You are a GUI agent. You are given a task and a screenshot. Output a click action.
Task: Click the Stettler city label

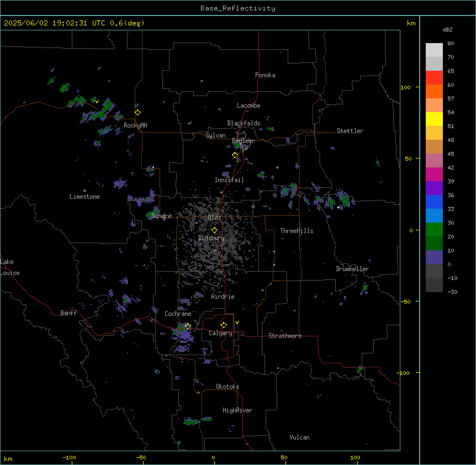[x=350, y=131]
